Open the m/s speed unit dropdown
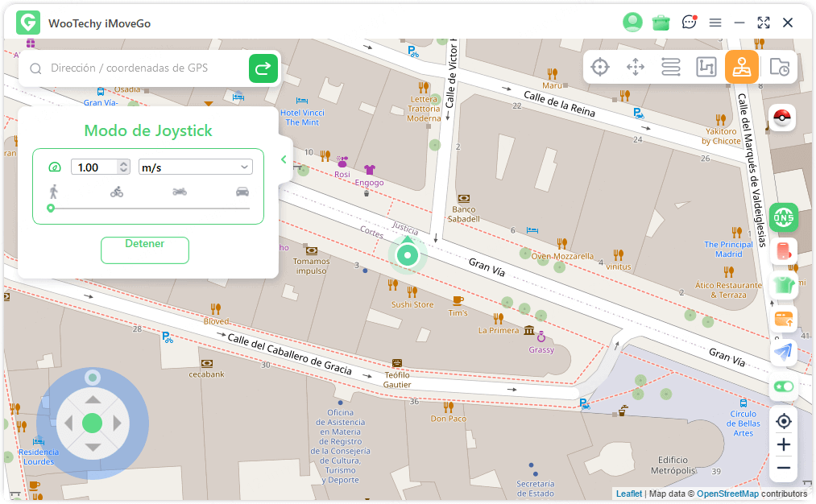Image resolution: width=816 pixels, height=504 pixels. [x=196, y=167]
